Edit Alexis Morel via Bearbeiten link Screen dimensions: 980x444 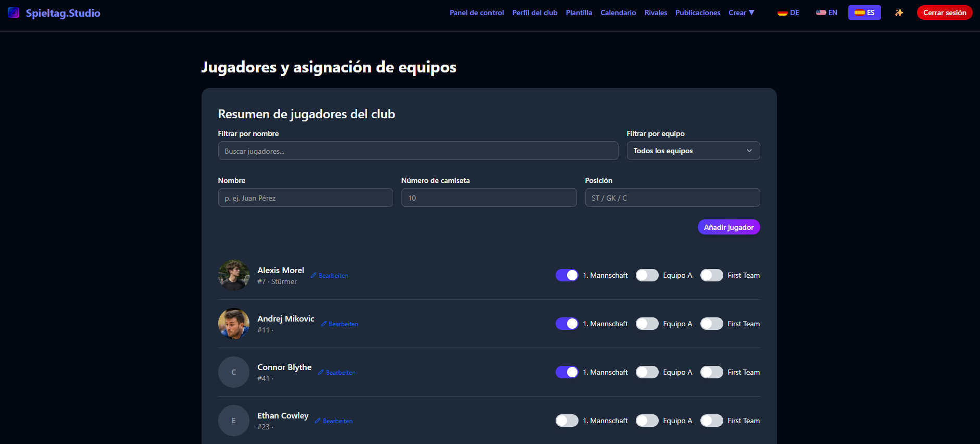point(330,276)
